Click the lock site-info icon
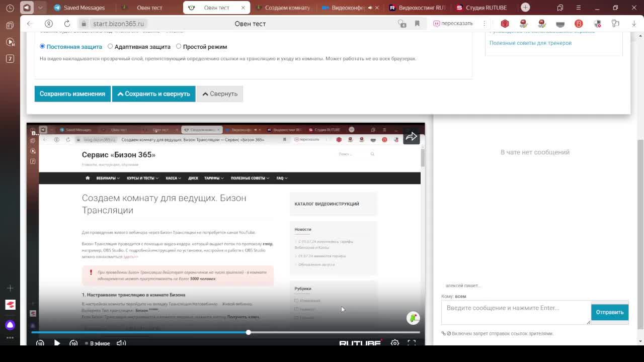The width and height of the screenshot is (644, 362). (84, 24)
